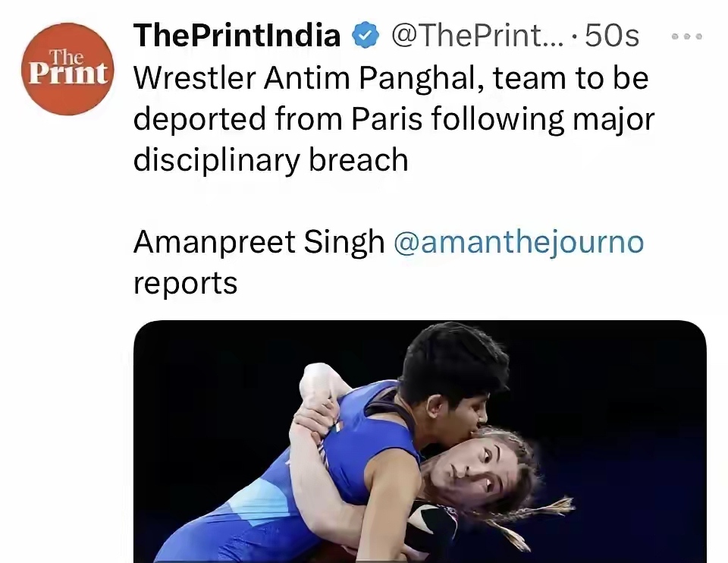Click the Indian flag patch on singlet
Viewport: 728px width, 563px height.
(x=335, y=426)
